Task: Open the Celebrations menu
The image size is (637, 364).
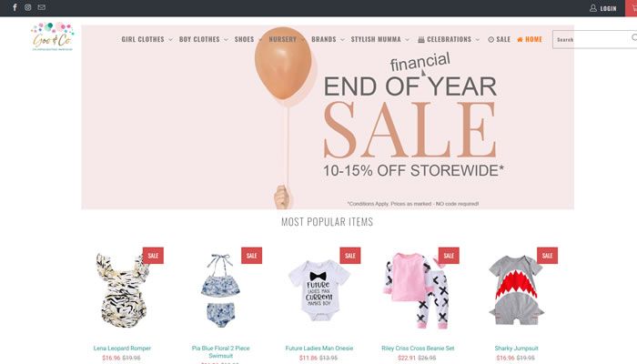Action: pyautogui.click(x=449, y=39)
